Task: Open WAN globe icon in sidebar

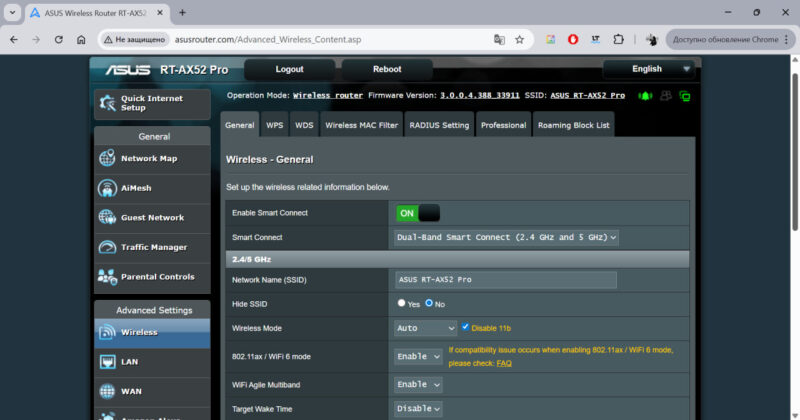Action: coord(107,391)
